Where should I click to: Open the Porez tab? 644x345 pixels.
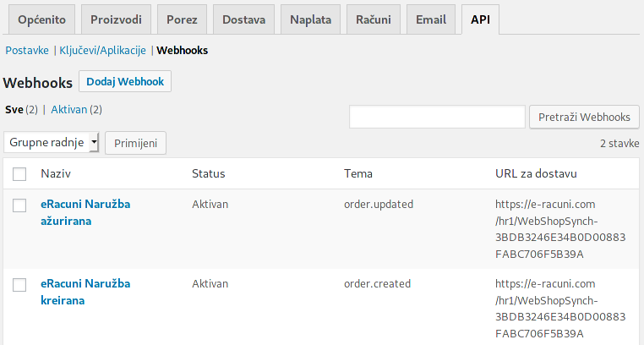tap(182, 19)
